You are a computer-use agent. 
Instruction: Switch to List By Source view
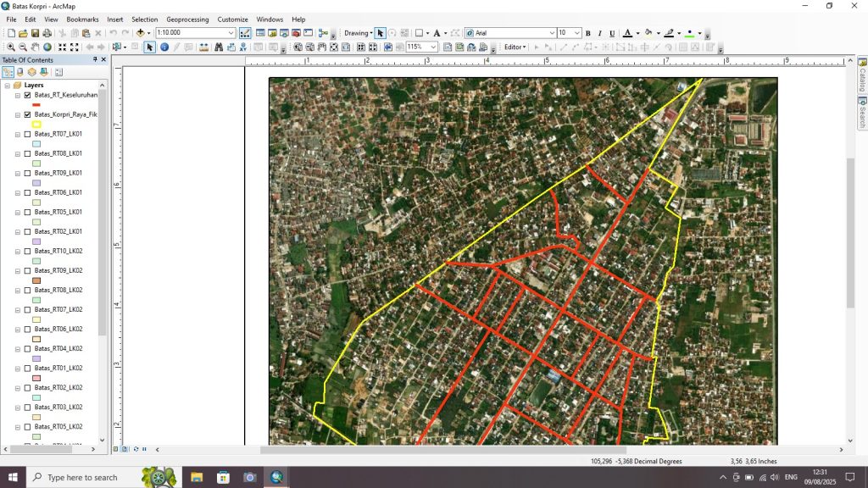pos(19,72)
